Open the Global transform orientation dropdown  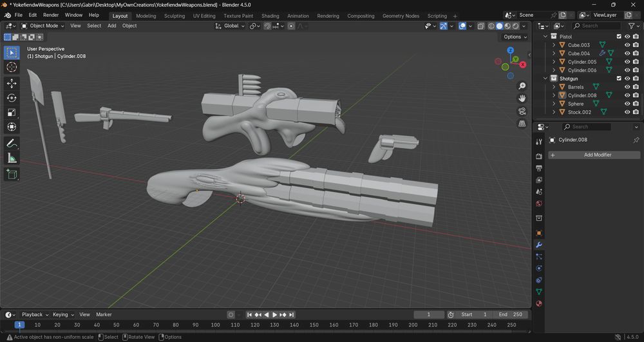pos(231,26)
